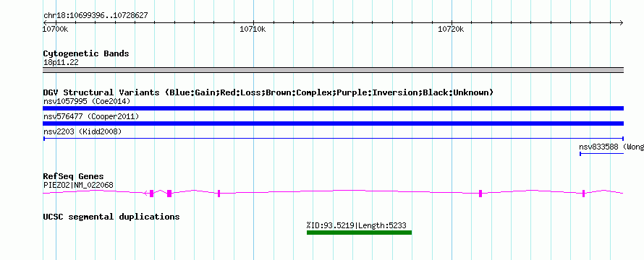Viewport: 644px width, 260px height.
Task: Click the PIEZO2|NM_022068 gene label
Action: click(x=78, y=186)
